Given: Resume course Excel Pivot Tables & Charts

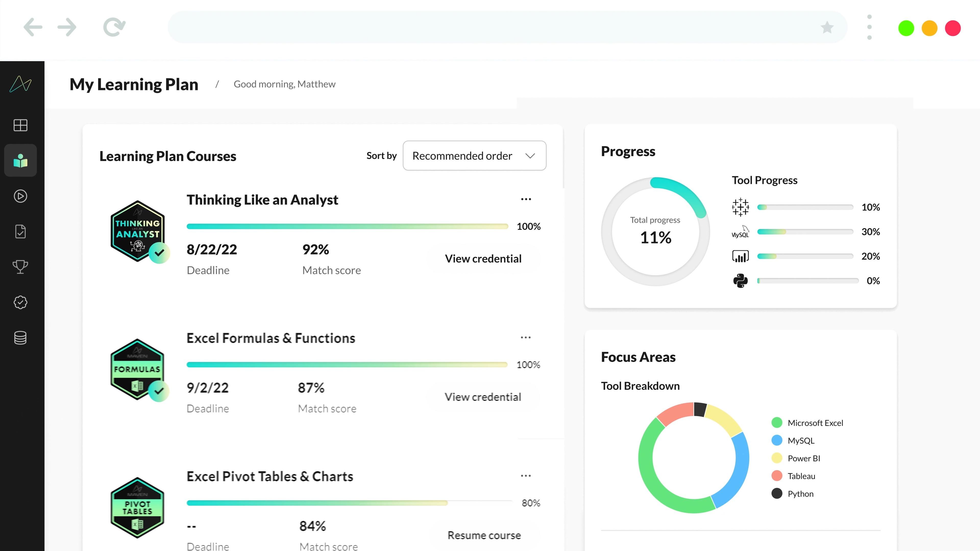Looking at the screenshot, I should pyautogui.click(x=484, y=535).
